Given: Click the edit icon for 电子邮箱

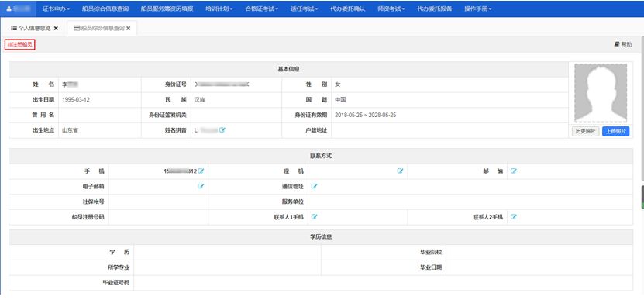Looking at the screenshot, I should tap(201, 186).
